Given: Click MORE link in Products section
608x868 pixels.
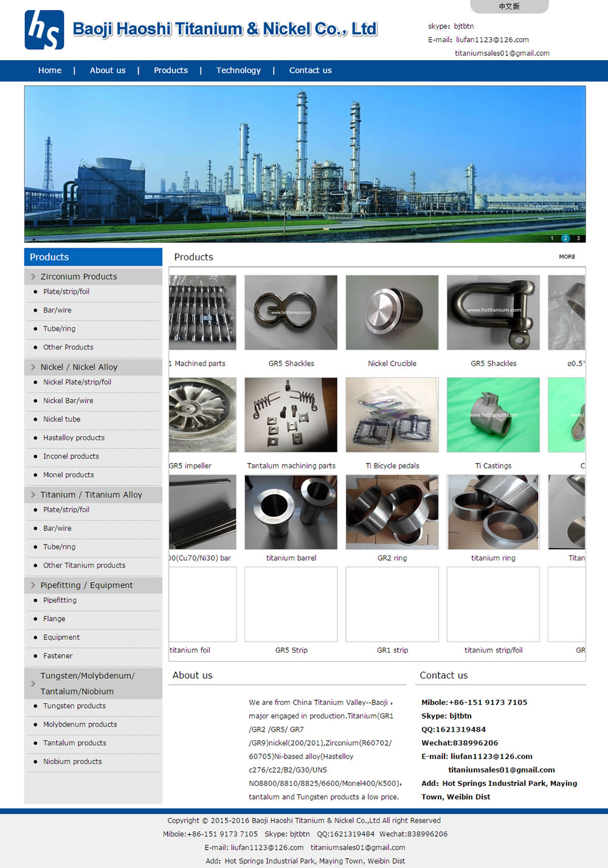Looking at the screenshot, I should tap(567, 257).
